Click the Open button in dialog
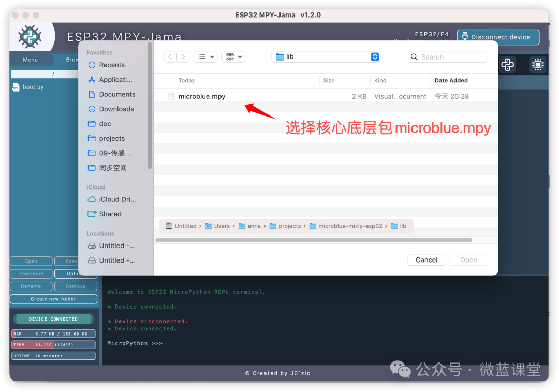Viewport: 559px width, 392px height. pyautogui.click(x=468, y=260)
